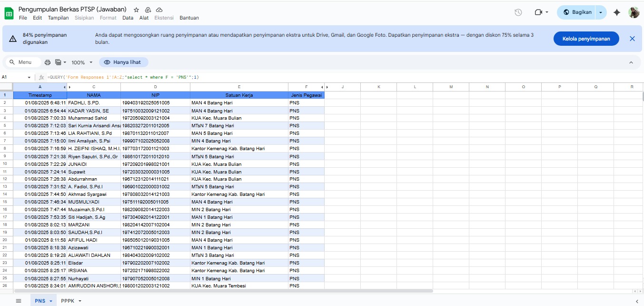Image resolution: width=644 pixels, height=306 pixels.
Task: Toggle the Hanya lihat view-only mode
Action: [x=123, y=62]
